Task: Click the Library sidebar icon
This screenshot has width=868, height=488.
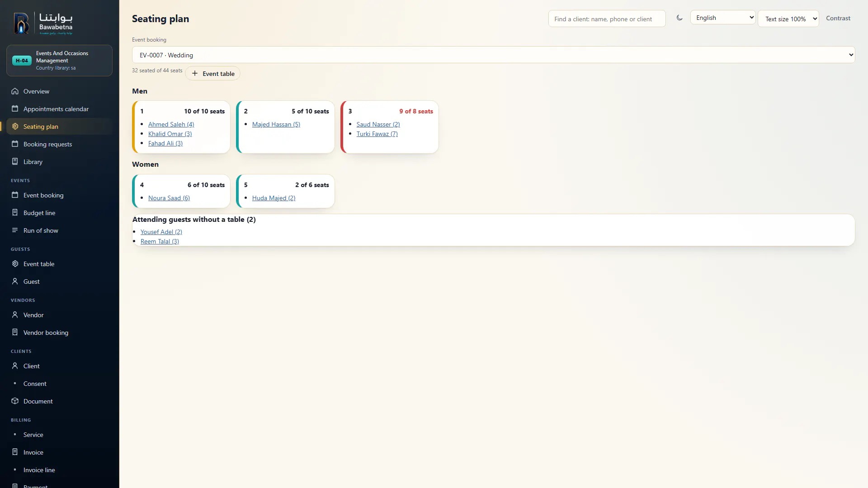Action: 15,162
